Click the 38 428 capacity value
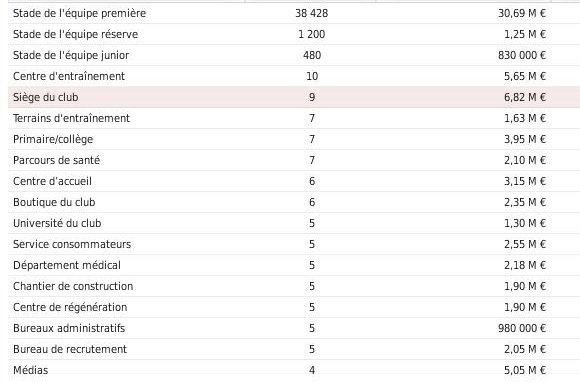The image size is (580, 383). pos(311,13)
